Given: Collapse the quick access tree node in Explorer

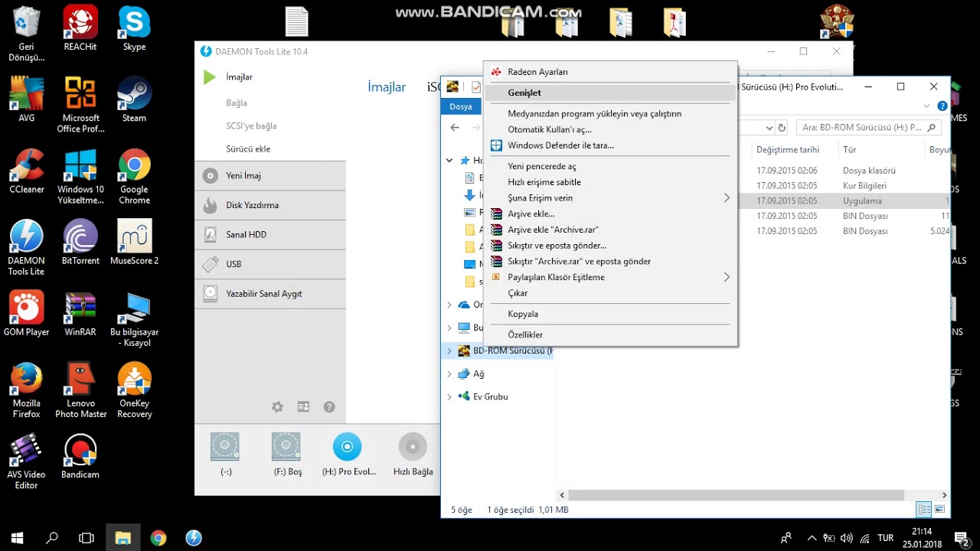Looking at the screenshot, I should pyautogui.click(x=449, y=161).
